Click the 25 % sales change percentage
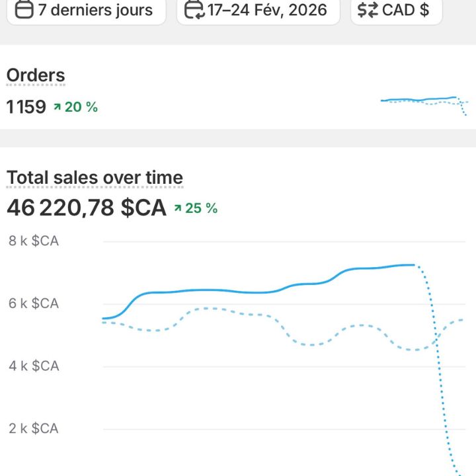This screenshot has height=476, width=476. [x=201, y=208]
